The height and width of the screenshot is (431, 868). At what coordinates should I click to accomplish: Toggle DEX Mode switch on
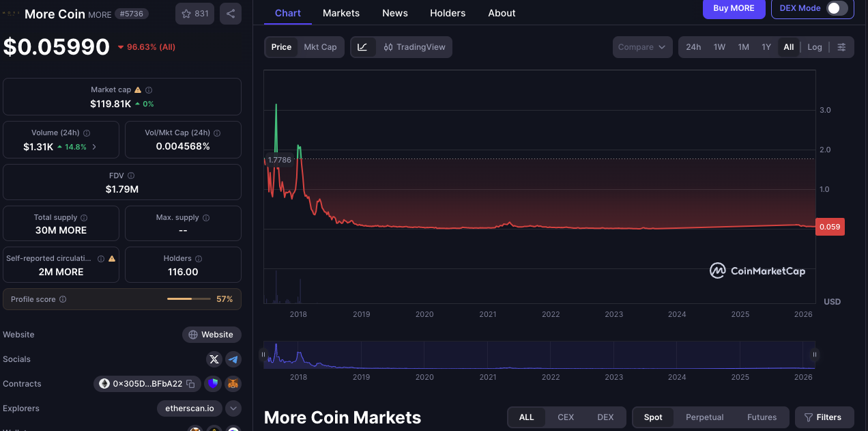(835, 8)
